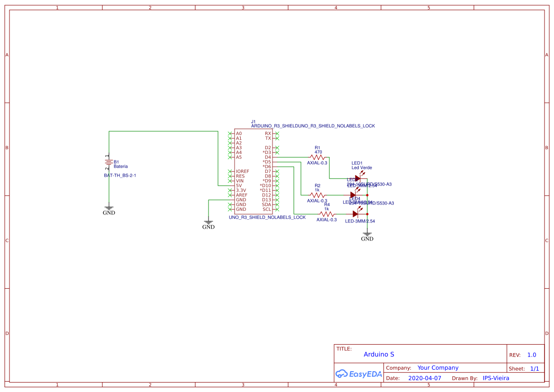Click the J1 designator above the Arduino
This screenshot has height=392, width=554.
[x=254, y=121]
